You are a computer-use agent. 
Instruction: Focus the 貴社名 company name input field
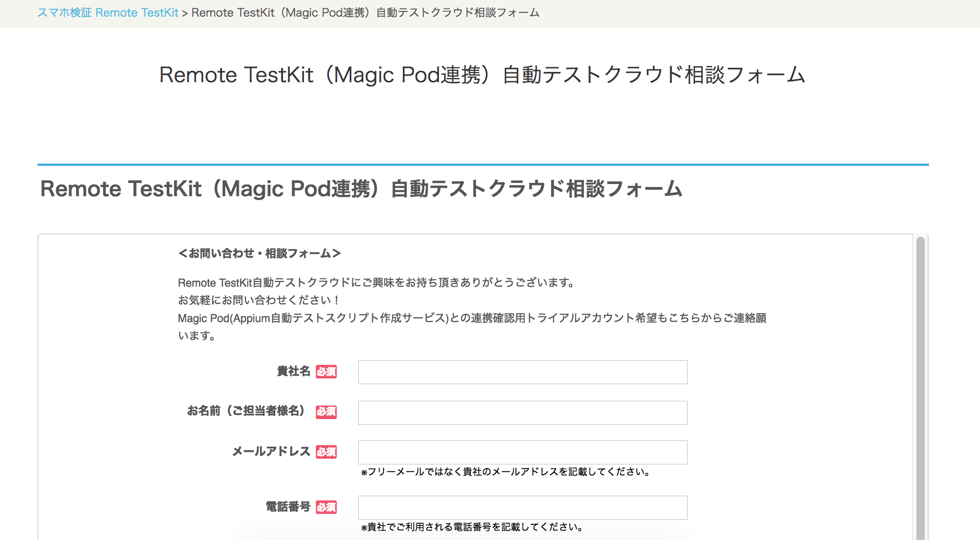point(522,372)
